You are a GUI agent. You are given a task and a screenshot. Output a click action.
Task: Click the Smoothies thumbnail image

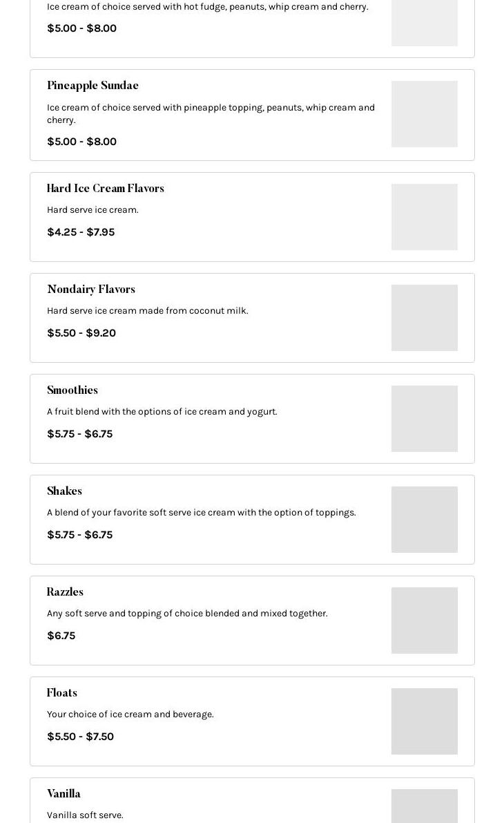pos(424,419)
